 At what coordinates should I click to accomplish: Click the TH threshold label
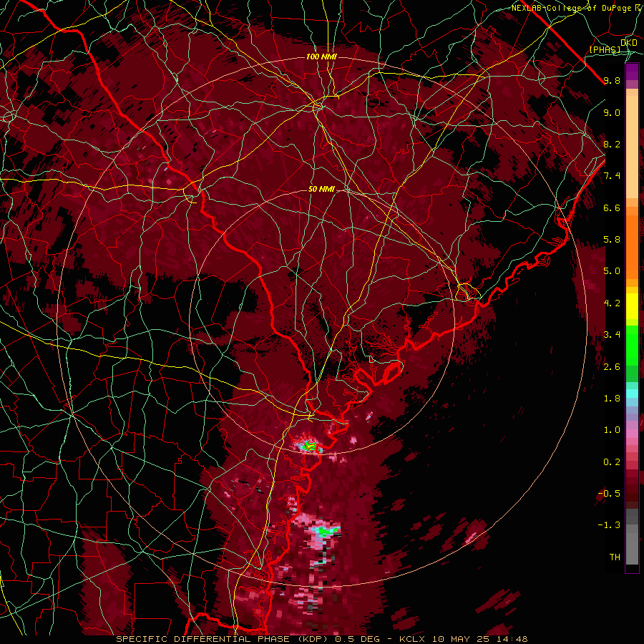(615, 557)
